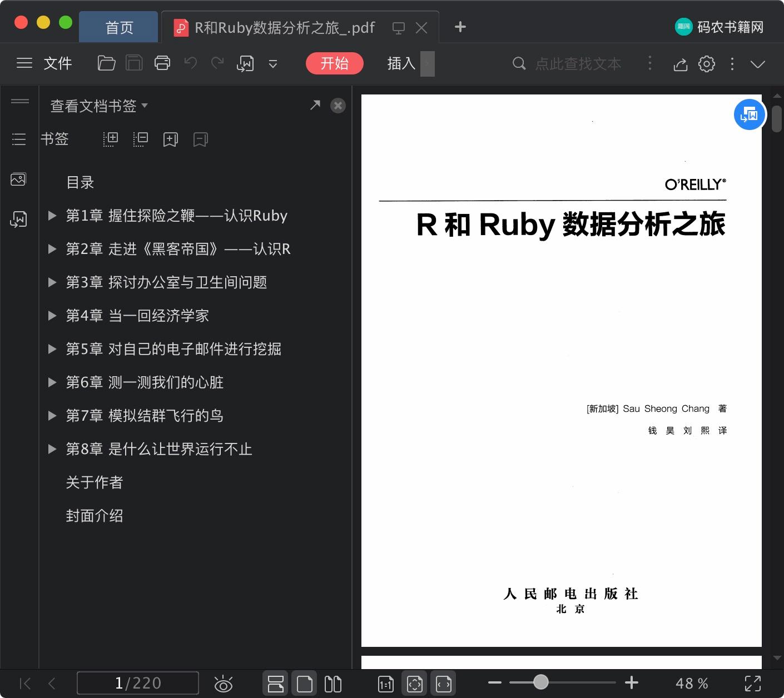Switch to the 首页 tab
The height and width of the screenshot is (698, 784).
119,27
